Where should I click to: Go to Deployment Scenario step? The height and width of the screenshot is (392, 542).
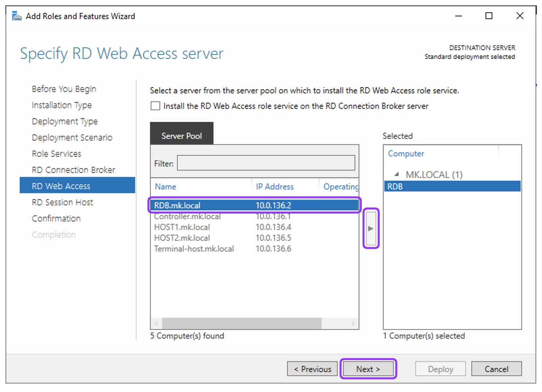[x=72, y=137]
